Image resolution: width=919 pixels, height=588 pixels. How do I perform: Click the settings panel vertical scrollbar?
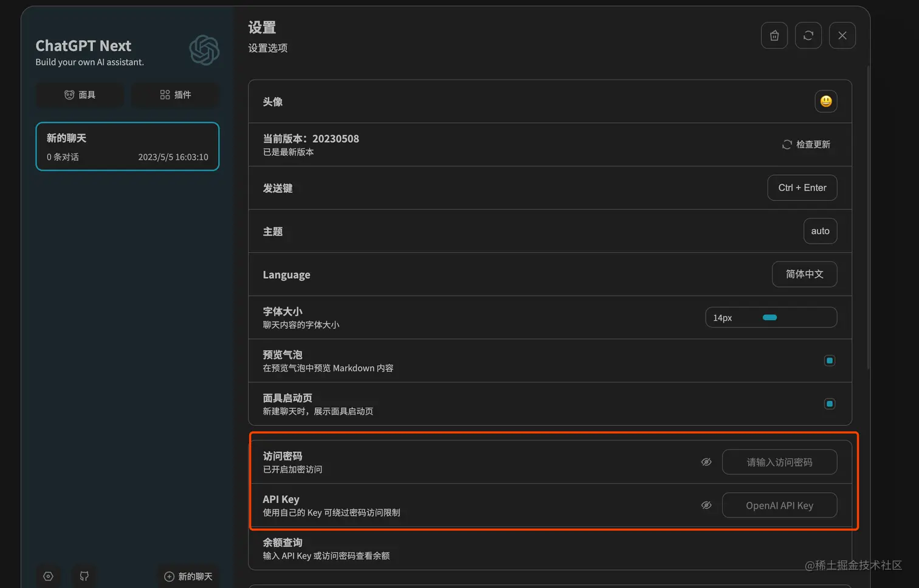coord(868,217)
